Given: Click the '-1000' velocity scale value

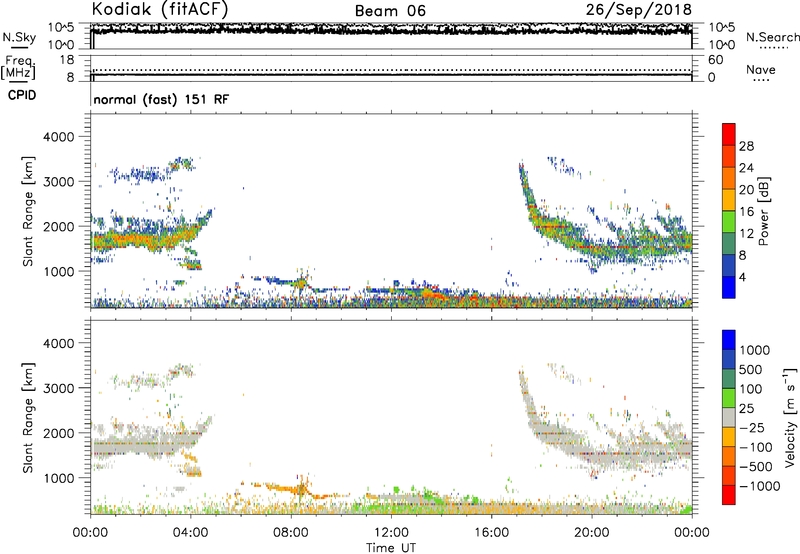Looking at the screenshot, I should click(759, 486).
